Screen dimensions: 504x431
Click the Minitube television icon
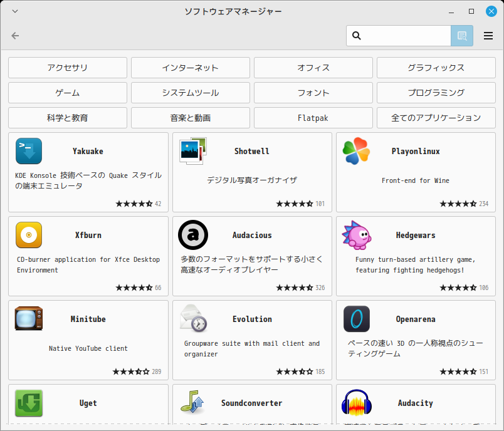pos(29,319)
